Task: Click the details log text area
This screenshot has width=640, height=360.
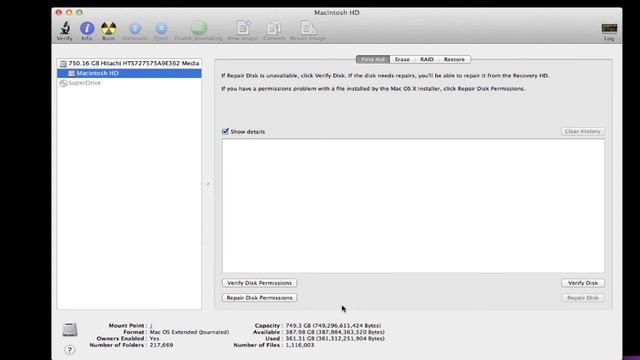Action: point(413,206)
